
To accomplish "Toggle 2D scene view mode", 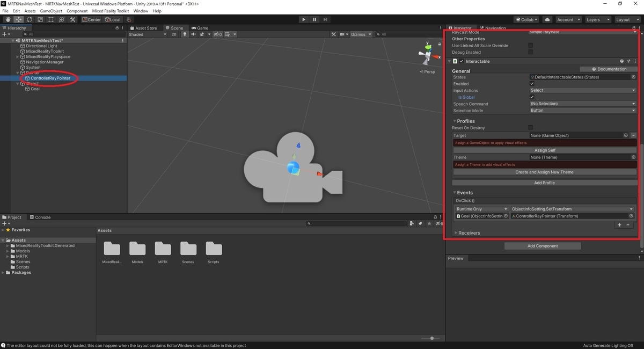I will [174, 34].
